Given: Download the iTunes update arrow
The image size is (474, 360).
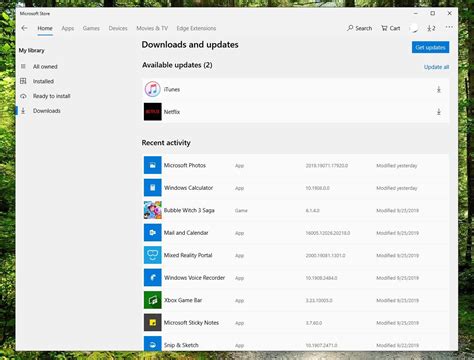Looking at the screenshot, I should pyautogui.click(x=439, y=89).
